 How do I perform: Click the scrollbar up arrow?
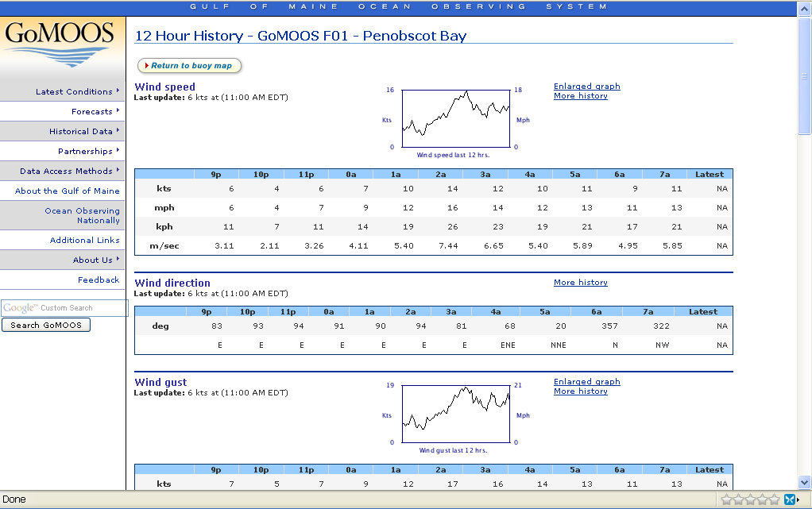click(x=804, y=10)
